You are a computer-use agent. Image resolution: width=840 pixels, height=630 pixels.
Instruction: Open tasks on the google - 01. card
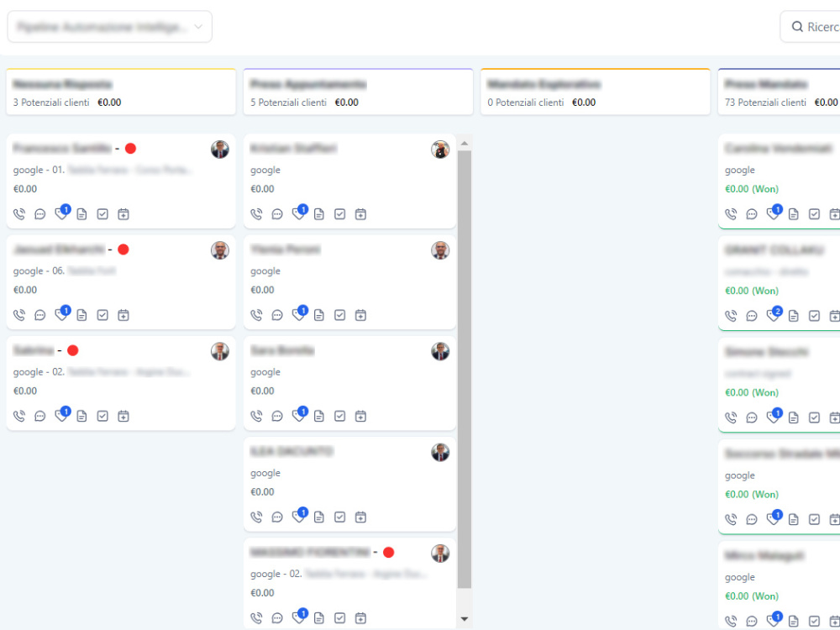[x=102, y=214]
